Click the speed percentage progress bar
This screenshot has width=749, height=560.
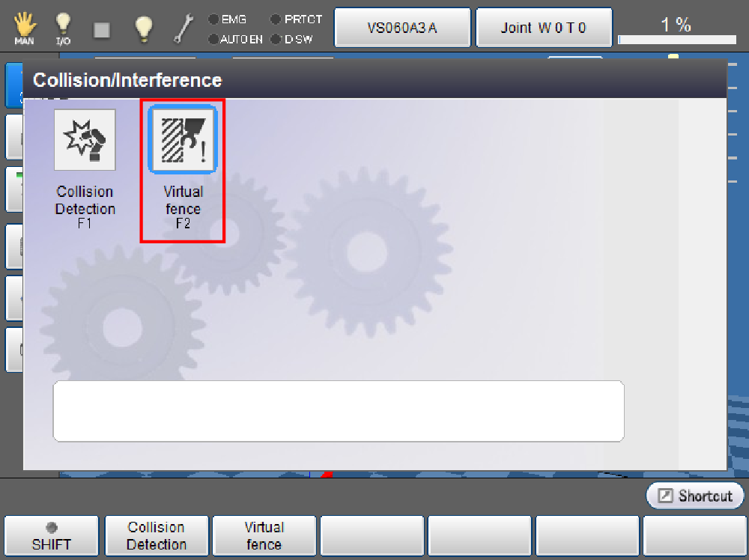pyautogui.click(x=677, y=40)
